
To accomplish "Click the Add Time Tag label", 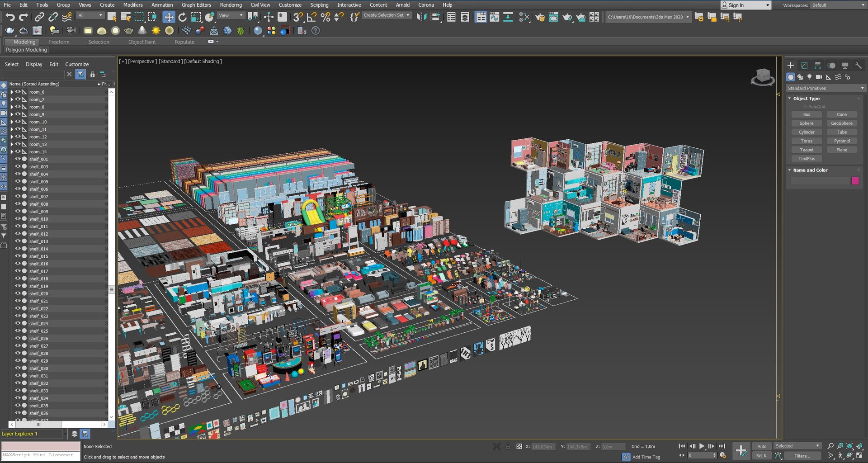I will pos(646,457).
